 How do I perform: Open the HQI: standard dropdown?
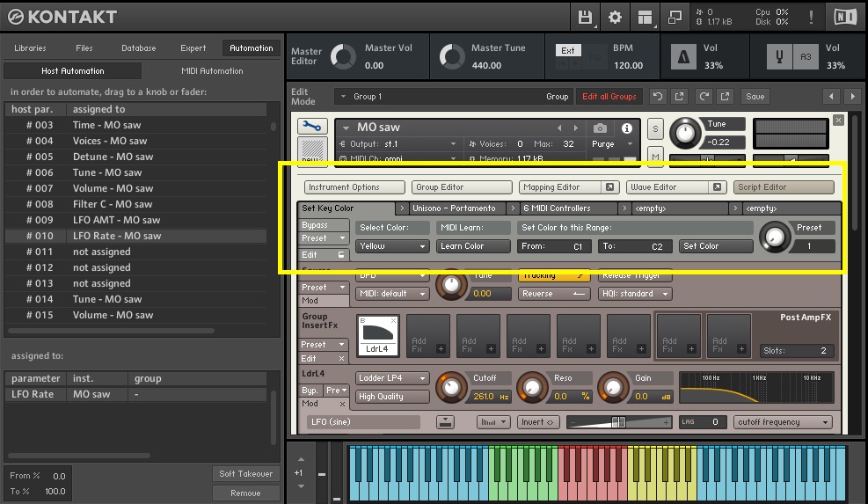[x=635, y=294]
